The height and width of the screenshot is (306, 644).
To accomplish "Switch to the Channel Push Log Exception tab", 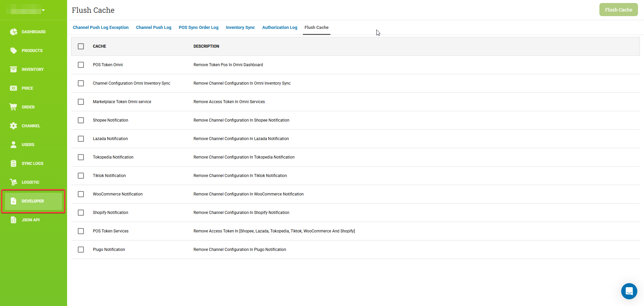I will click(101, 28).
